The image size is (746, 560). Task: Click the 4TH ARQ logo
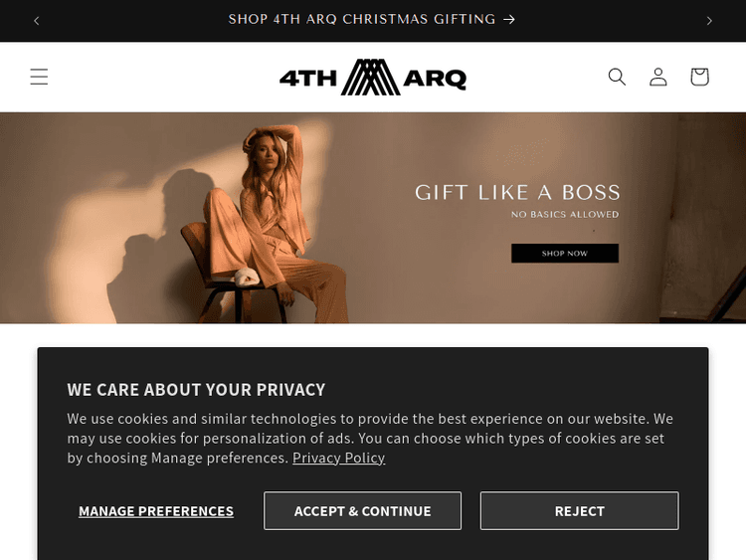point(373,77)
